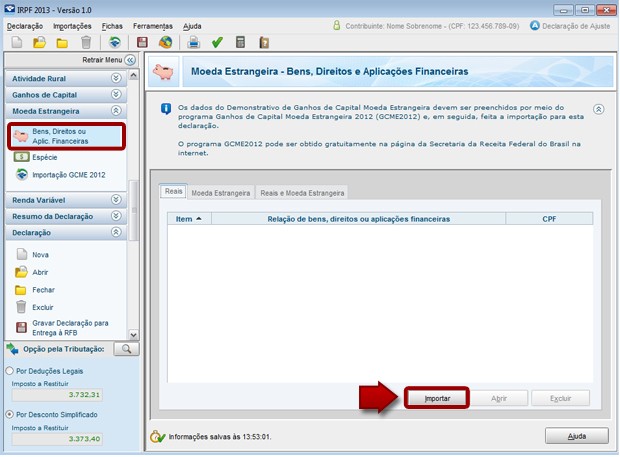Select Por Deduções Legais radio button
The width and height of the screenshot is (620, 457).
[x=9, y=370]
